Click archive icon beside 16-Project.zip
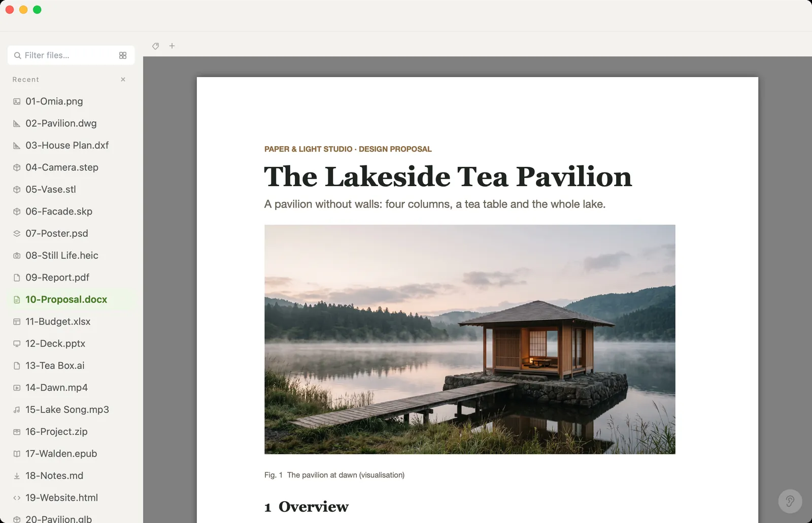 (x=17, y=432)
